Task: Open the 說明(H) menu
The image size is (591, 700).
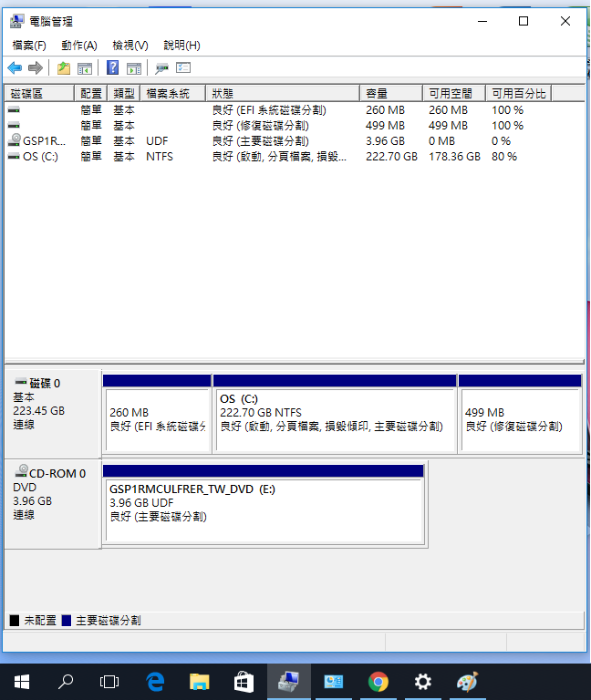Action: tap(181, 45)
